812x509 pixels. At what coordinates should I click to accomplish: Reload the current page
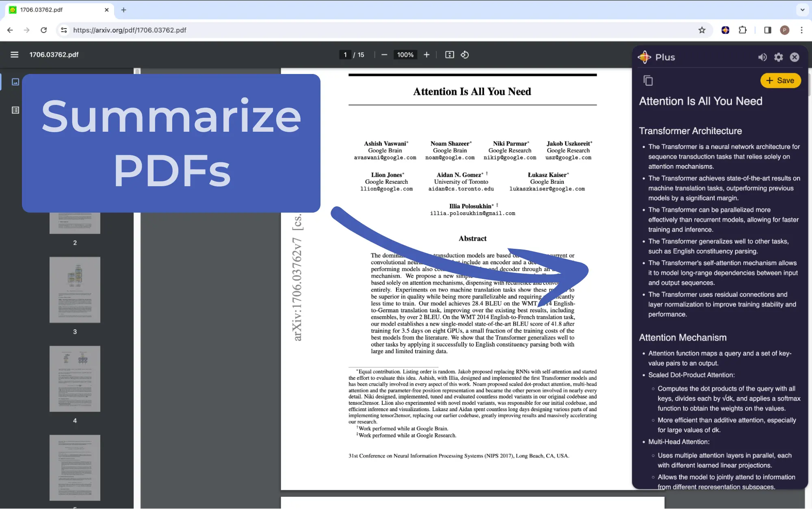(44, 30)
